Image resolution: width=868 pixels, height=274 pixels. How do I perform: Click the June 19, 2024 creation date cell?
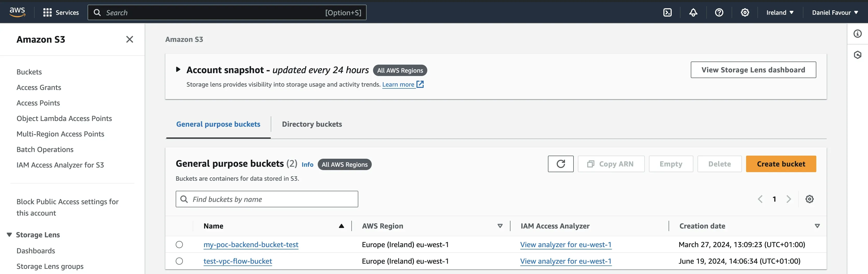tap(739, 261)
